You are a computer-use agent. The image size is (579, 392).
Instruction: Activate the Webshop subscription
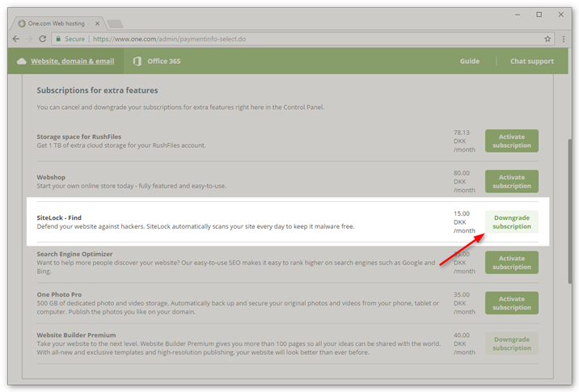pos(511,182)
